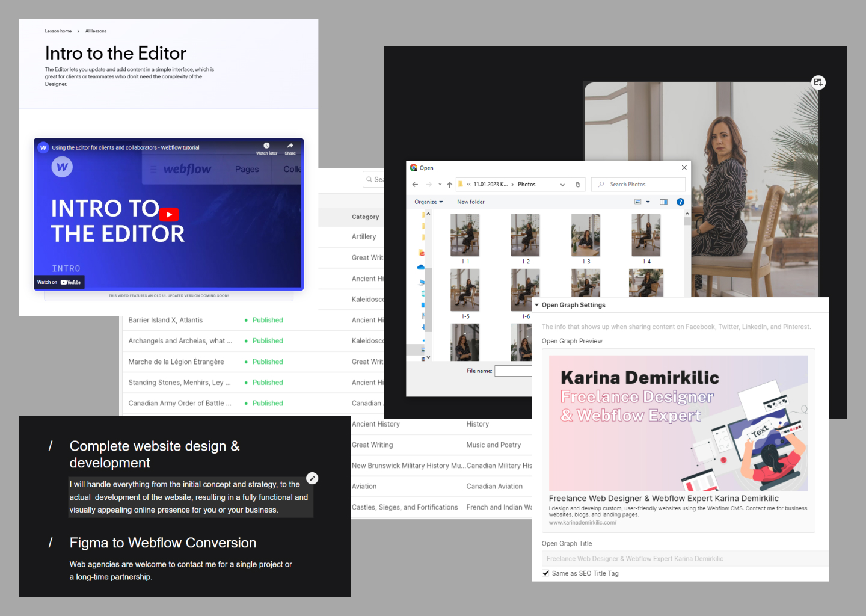Image resolution: width=866 pixels, height=616 pixels.
Task: Click the Share arrow icon on the video
Action: pyautogui.click(x=290, y=145)
